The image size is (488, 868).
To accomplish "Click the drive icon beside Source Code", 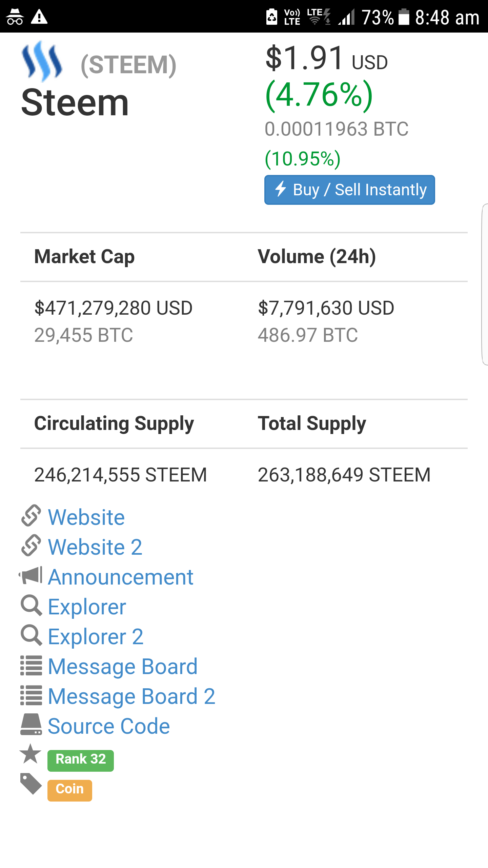I will tap(31, 725).
